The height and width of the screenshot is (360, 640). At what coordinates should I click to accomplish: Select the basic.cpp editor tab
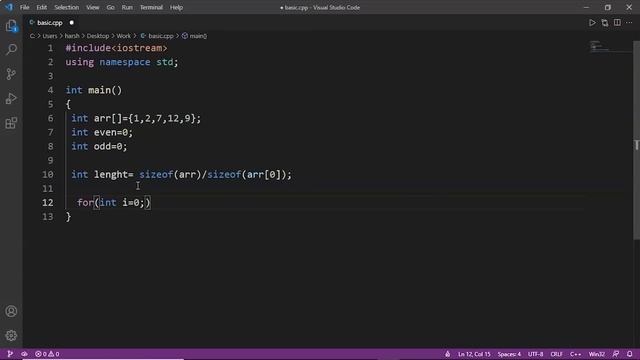click(x=50, y=23)
